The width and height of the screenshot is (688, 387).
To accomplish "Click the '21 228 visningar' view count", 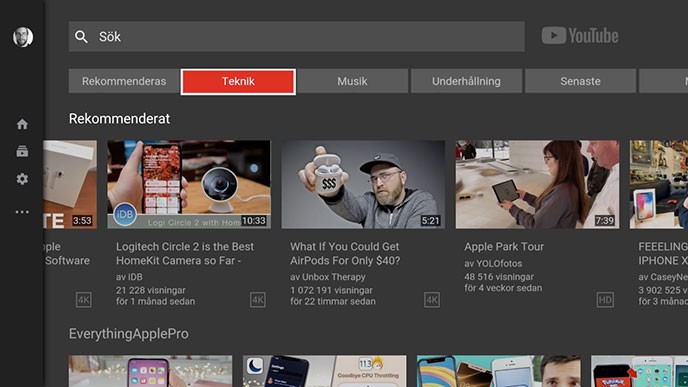I will click(150, 290).
